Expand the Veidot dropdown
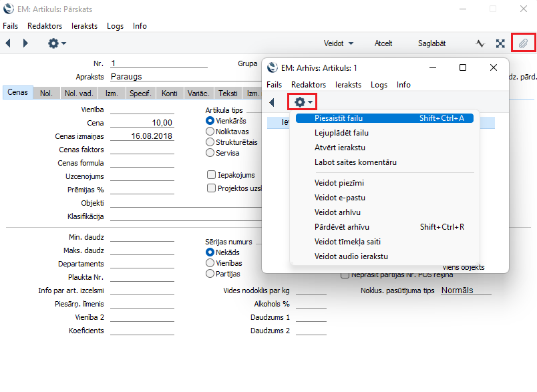This screenshot has height=392, width=537. pyautogui.click(x=339, y=43)
